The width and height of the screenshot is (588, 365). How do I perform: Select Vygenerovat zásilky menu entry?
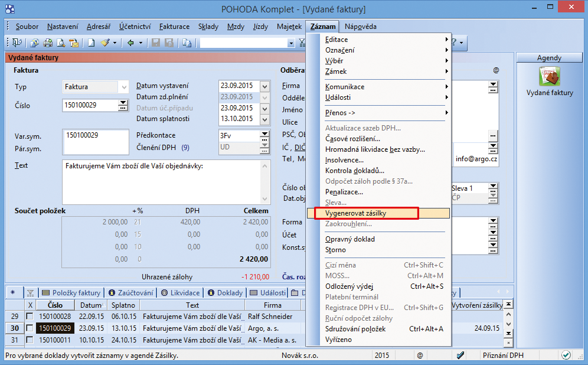(378, 213)
